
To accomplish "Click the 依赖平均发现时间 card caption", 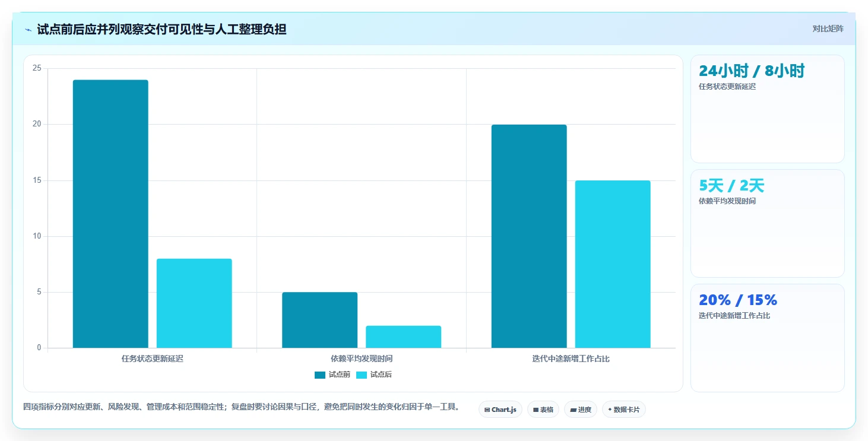I will point(727,201).
